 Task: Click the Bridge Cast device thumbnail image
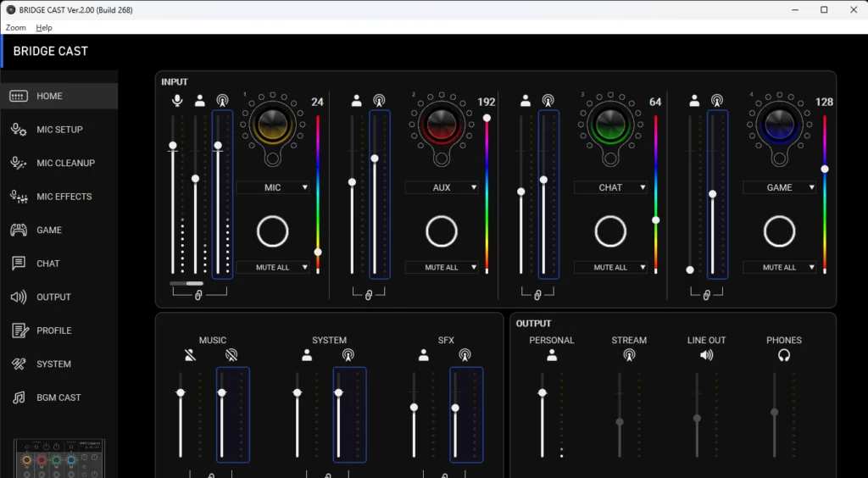point(58,459)
